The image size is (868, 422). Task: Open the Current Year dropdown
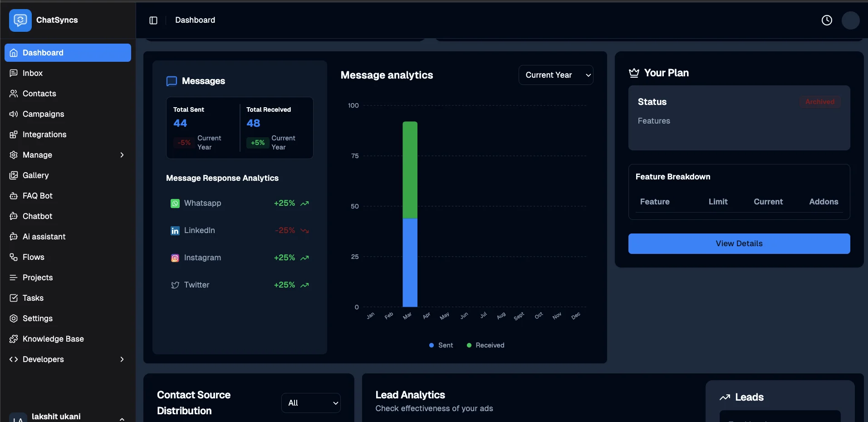coord(556,75)
